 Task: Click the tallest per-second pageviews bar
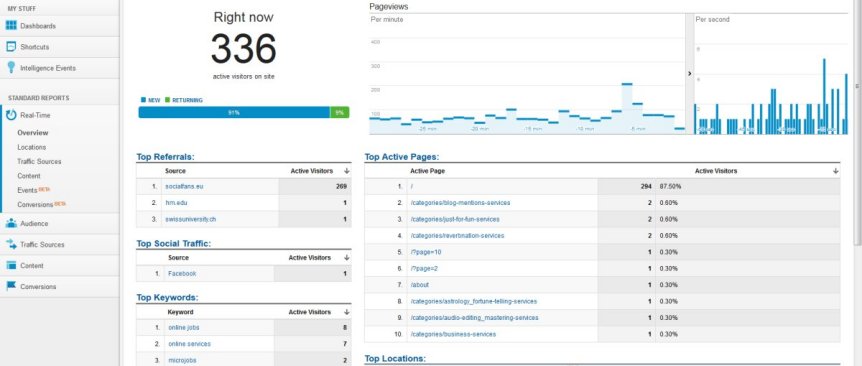click(x=824, y=96)
